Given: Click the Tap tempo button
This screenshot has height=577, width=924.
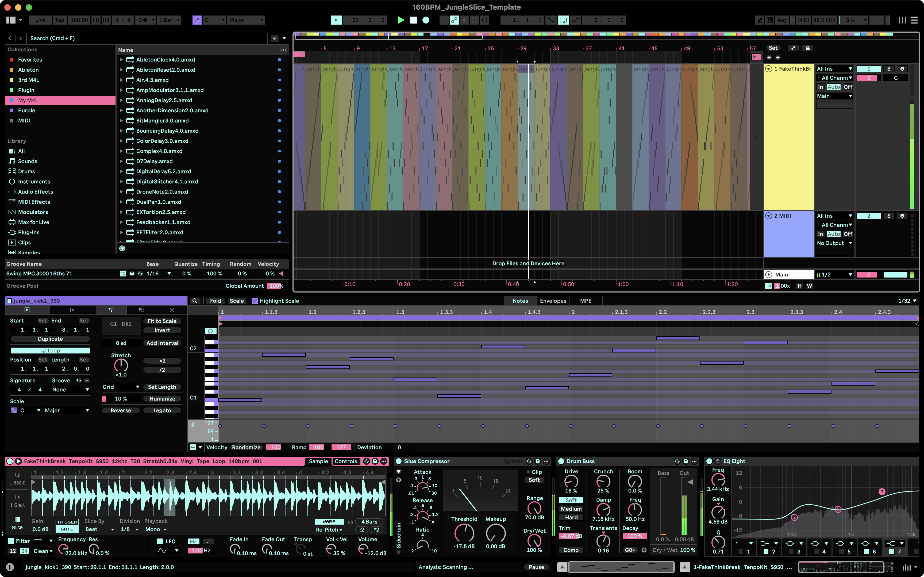Looking at the screenshot, I should click(x=60, y=20).
